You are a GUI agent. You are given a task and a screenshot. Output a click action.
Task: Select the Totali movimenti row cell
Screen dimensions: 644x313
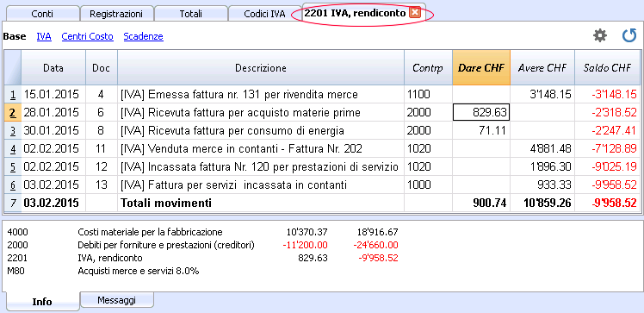point(261,203)
